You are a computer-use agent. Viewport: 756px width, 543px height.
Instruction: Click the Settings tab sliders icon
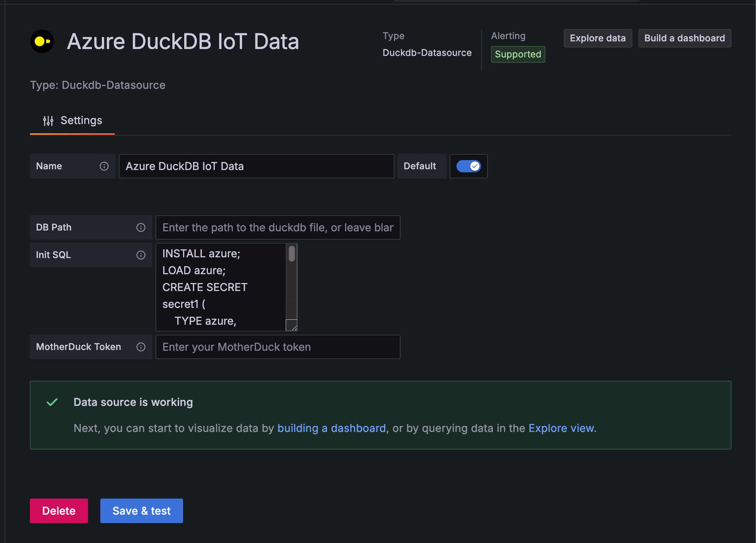click(x=48, y=121)
